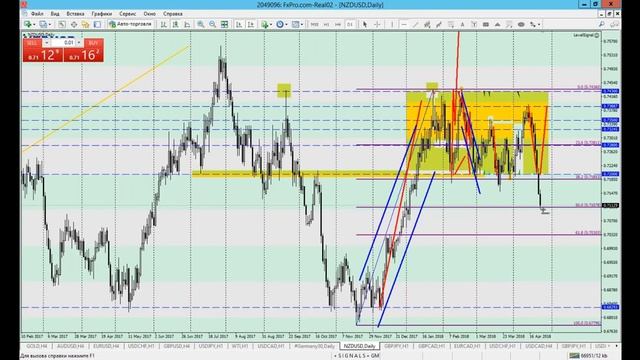Select the ellipse drawing tool
The height and width of the screenshot is (360, 640).
pyautogui.click(x=521, y=24)
